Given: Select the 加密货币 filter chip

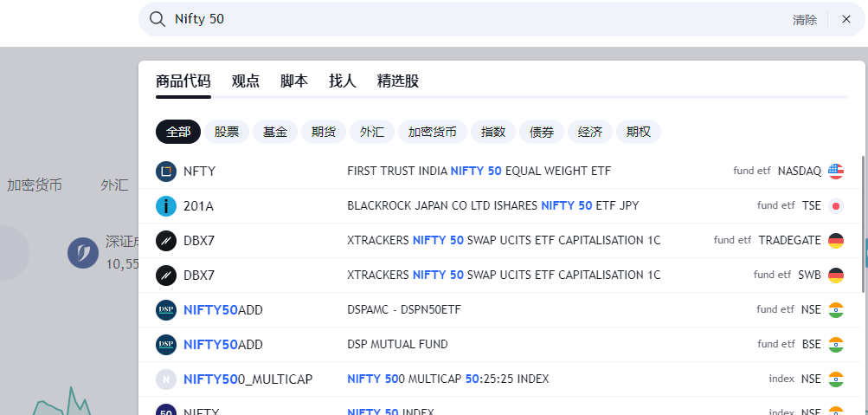Looking at the screenshot, I should [433, 132].
